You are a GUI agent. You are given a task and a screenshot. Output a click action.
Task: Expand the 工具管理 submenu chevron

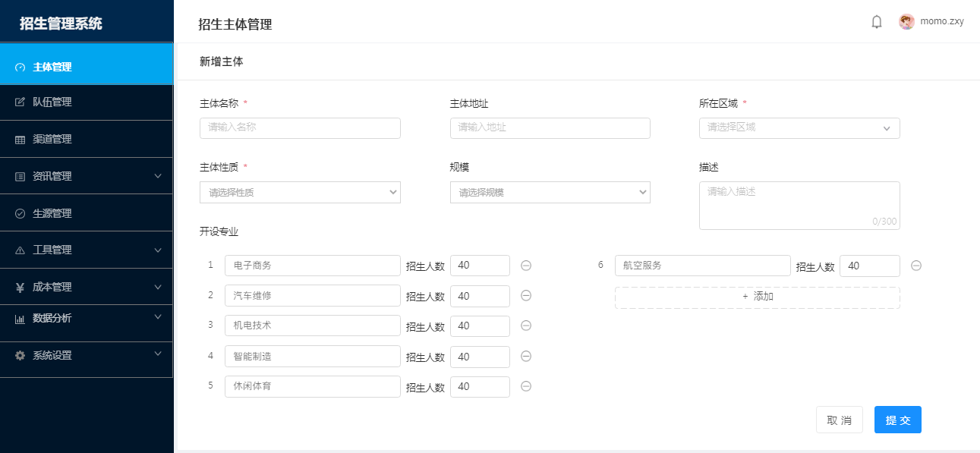(x=158, y=250)
